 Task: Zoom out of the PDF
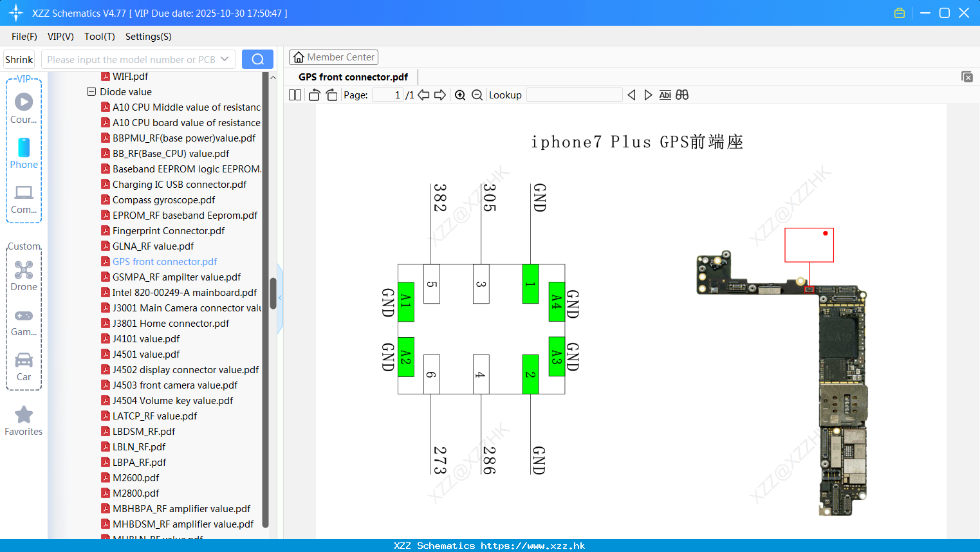coord(477,95)
